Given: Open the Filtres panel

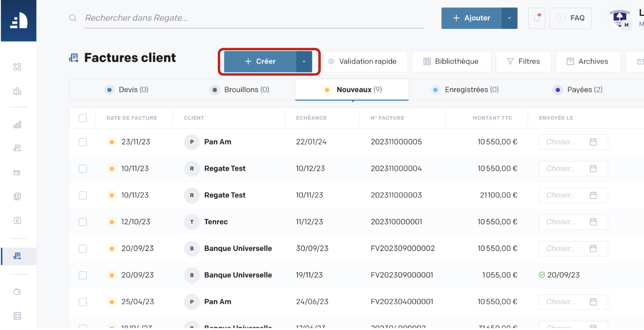Looking at the screenshot, I should [523, 61].
